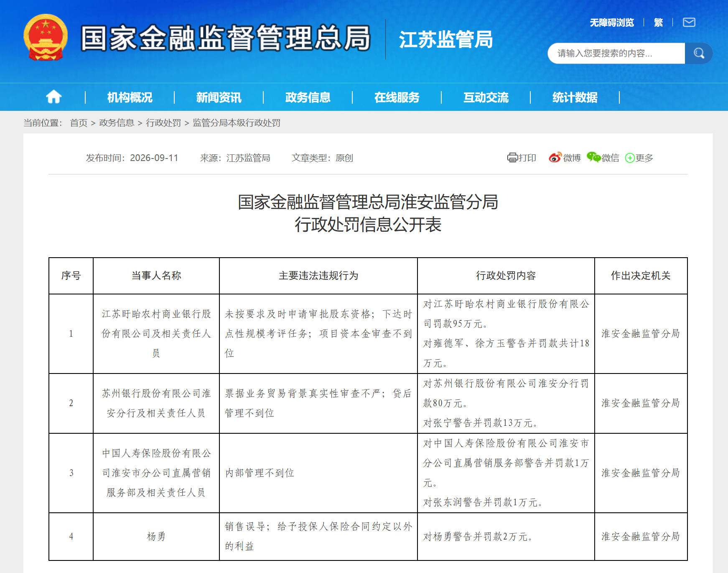
Task: Click the 江苏监管局 header title
Action: click(x=446, y=40)
